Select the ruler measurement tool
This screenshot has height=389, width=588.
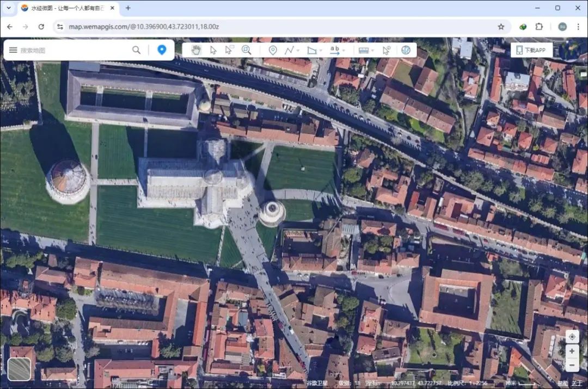(363, 50)
